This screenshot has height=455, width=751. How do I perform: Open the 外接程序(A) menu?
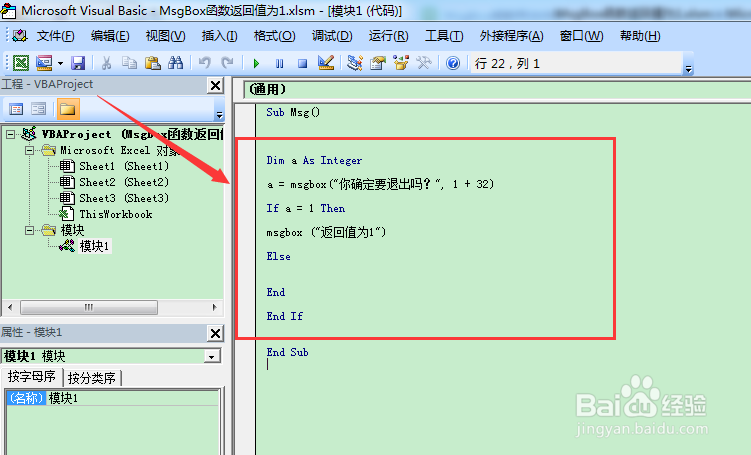tap(512, 36)
